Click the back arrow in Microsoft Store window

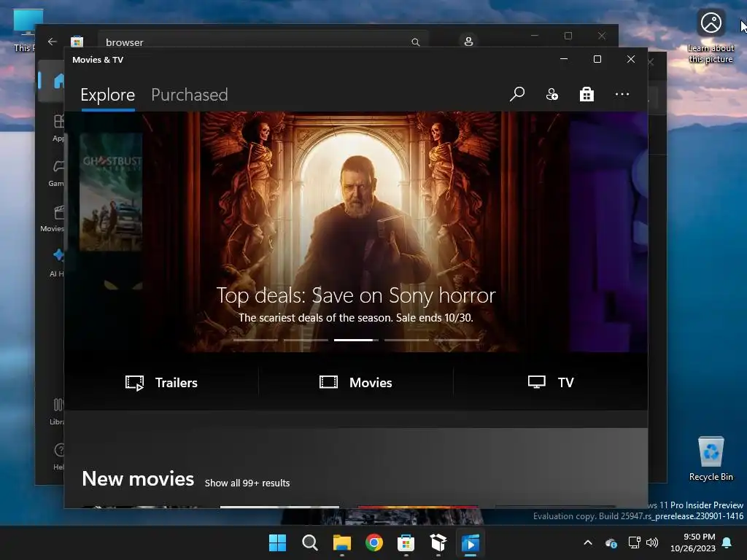pos(53,42)
